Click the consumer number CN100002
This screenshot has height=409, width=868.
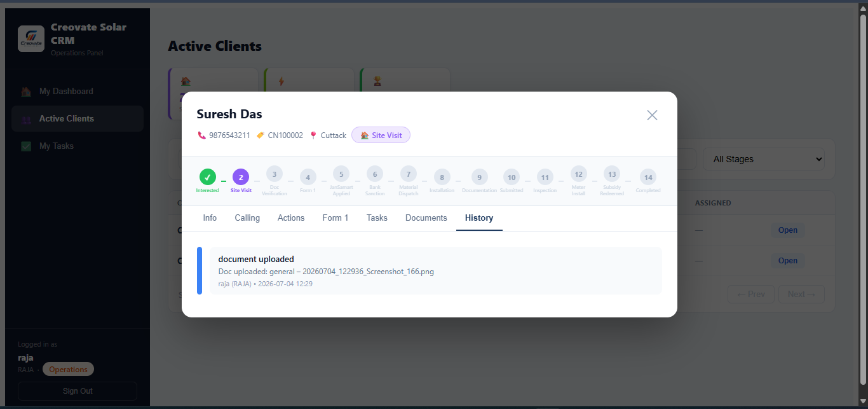coord(285,135)
